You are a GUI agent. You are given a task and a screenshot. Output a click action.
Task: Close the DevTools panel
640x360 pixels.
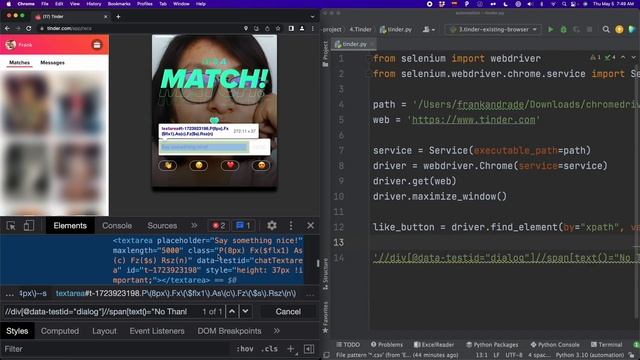coord(311,226)
